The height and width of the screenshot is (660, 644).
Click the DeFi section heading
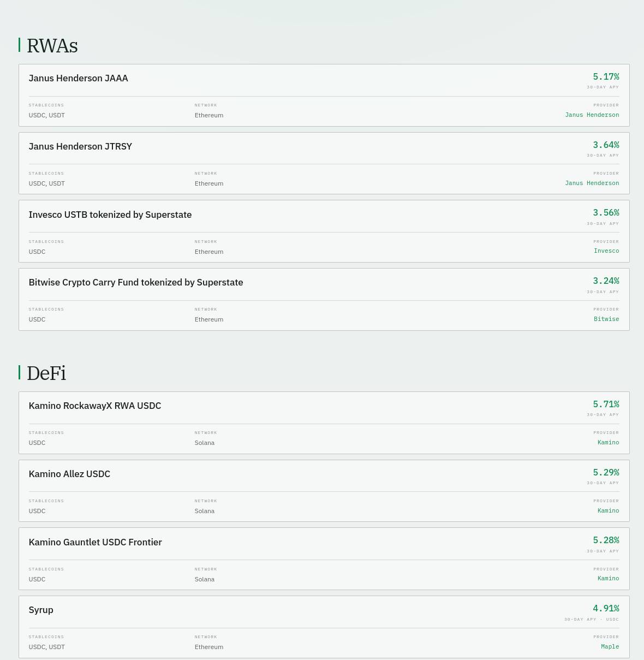tap(46, 373)
